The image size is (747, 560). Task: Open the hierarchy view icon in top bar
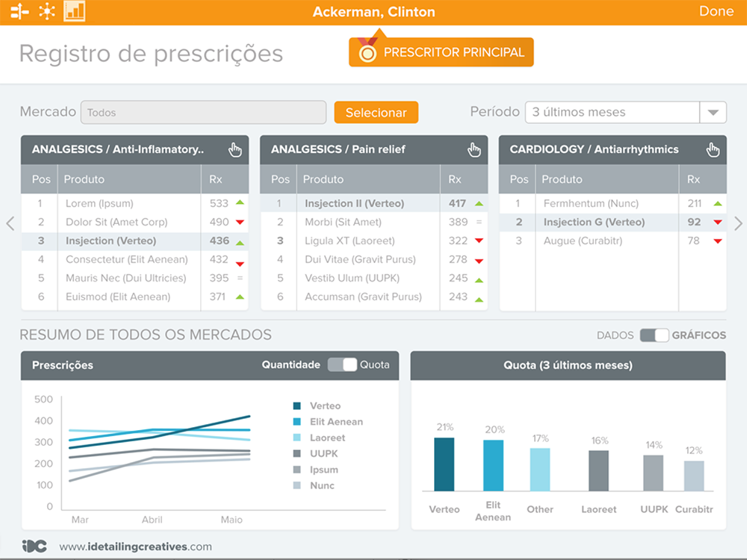(x=19, y=11)
